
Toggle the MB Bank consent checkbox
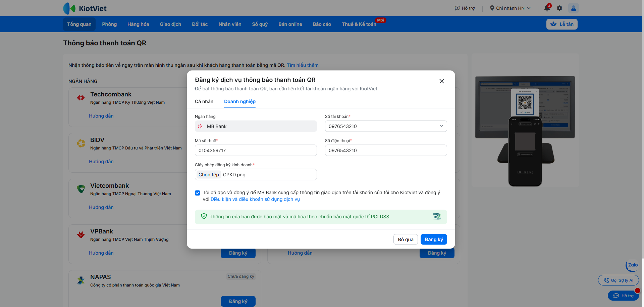[x=198, y=193]
